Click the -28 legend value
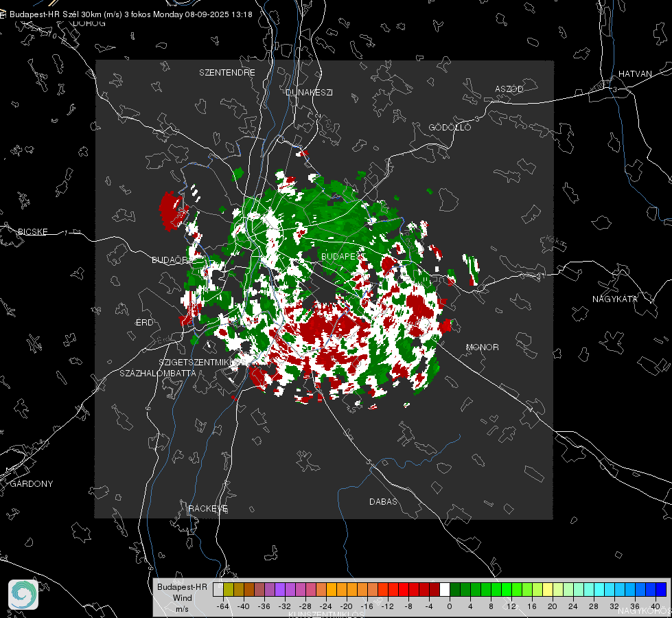Screen dimensions: 672x618 (x=305, y=606)
